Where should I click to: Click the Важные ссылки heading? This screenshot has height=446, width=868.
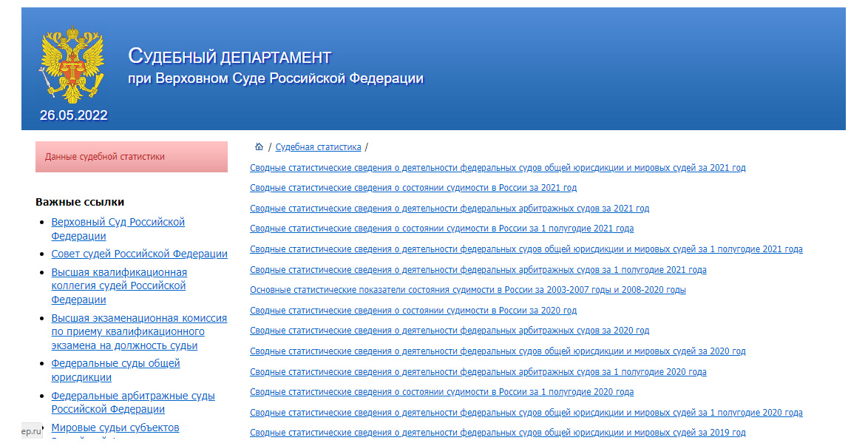[x=80, y=202]
